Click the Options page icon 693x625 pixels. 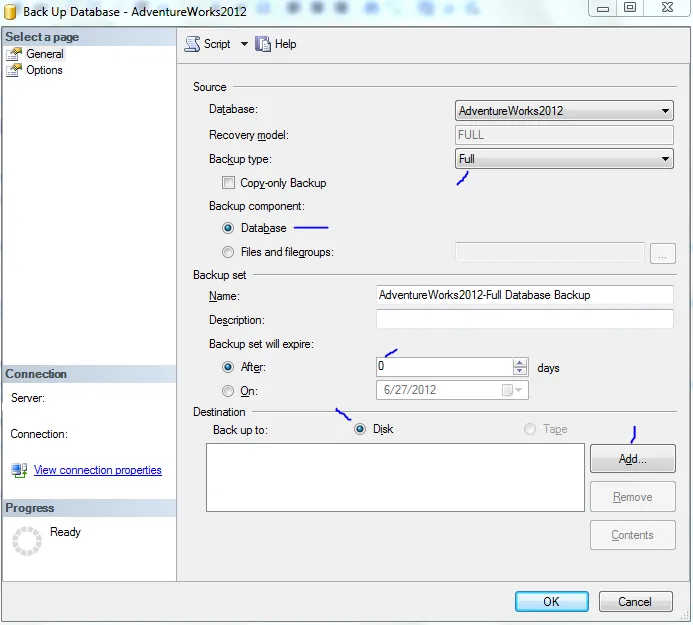coord(14,70)
